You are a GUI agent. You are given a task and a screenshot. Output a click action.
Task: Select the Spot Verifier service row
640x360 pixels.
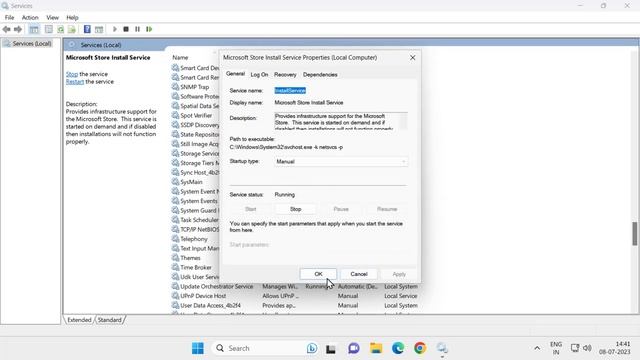tap(196, 116)
